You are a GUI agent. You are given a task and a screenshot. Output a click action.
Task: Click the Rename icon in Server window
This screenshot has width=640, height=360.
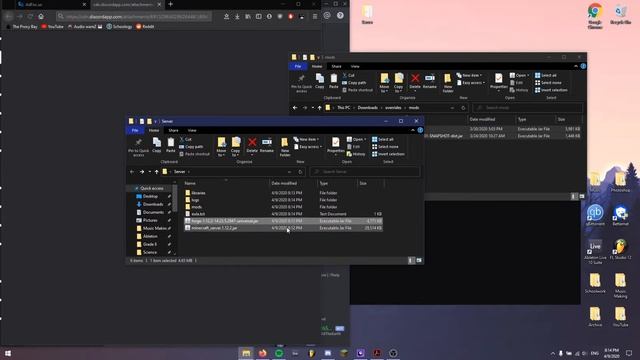point(267,145)
